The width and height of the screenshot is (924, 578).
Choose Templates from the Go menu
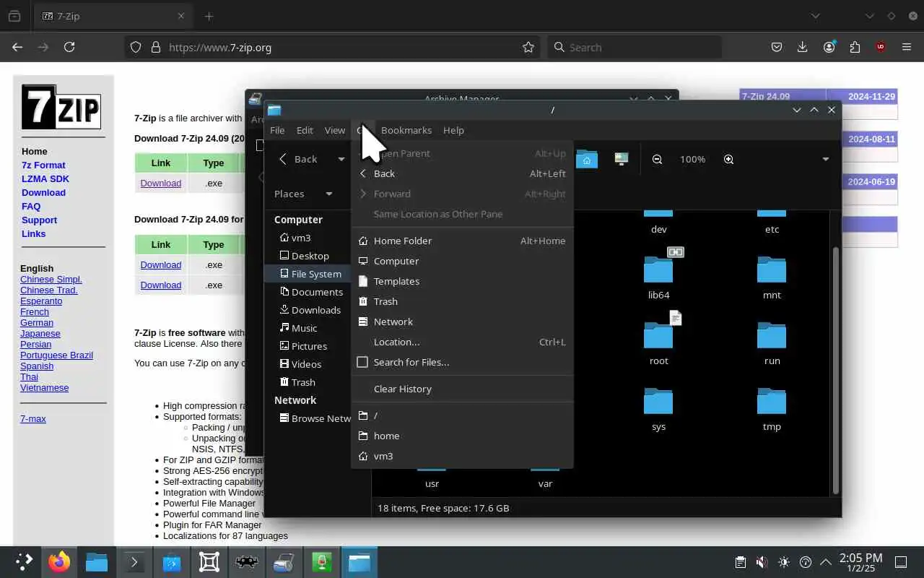click(462, 281)
